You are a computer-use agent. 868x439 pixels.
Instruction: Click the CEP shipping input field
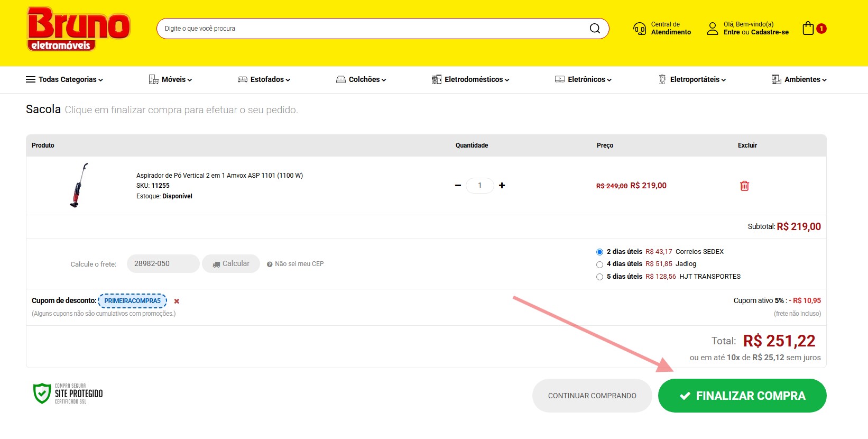pyautogui.click(x=163, y=263)
